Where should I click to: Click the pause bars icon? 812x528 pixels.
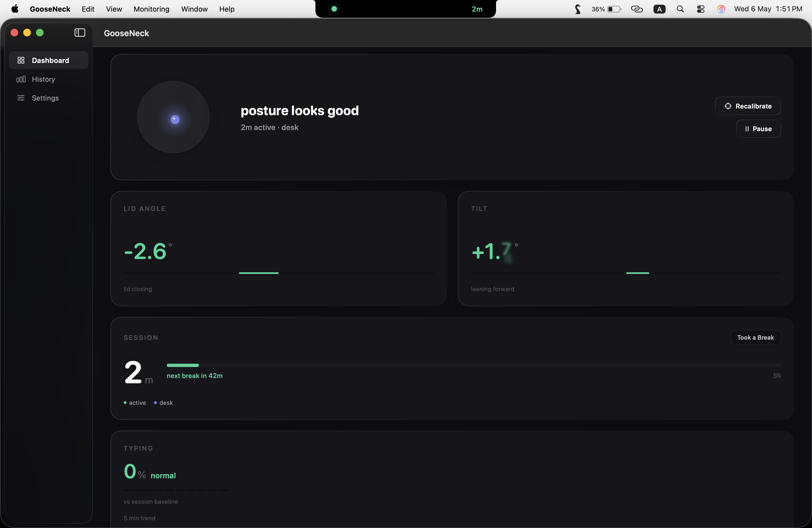click(x=747, y=129)
